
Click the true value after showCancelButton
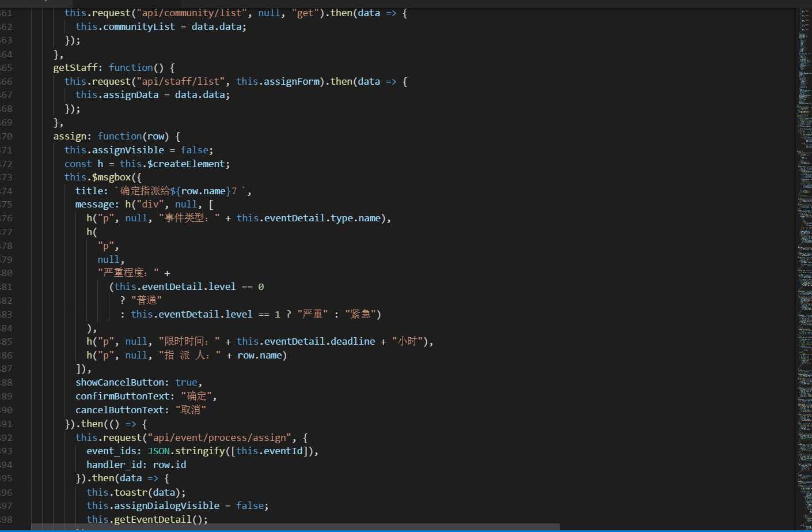(x=186, y=382)
